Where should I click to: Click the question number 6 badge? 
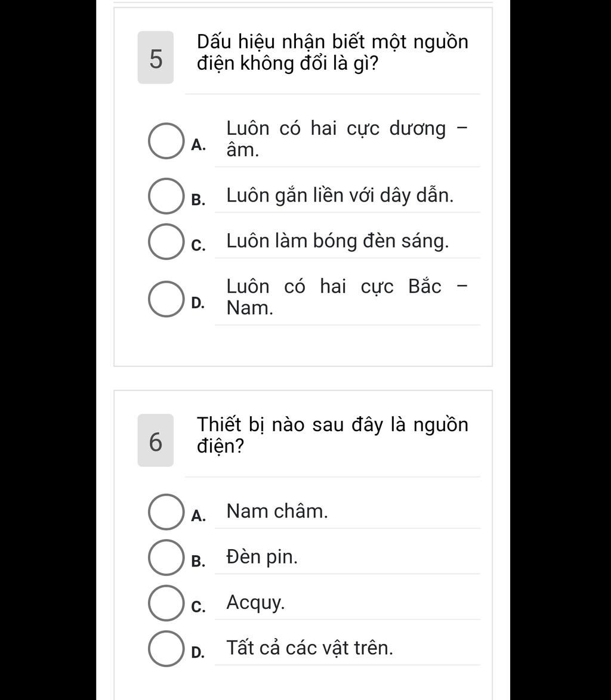(x=155, y=440)
